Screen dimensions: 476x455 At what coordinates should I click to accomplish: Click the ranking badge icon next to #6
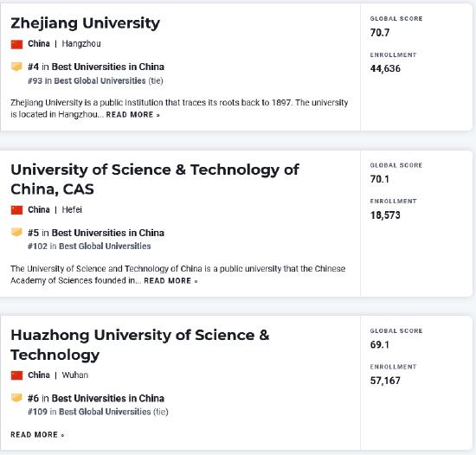(16, 398)
